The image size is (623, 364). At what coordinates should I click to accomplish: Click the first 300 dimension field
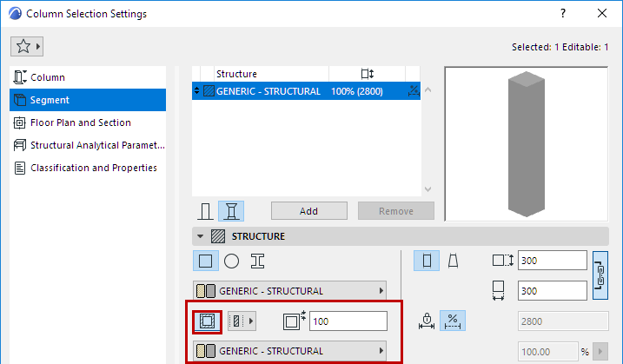click(x=553, y=261)
